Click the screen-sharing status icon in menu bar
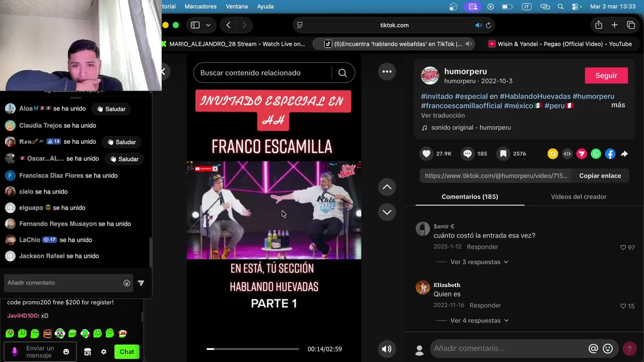 click(472, 7)
